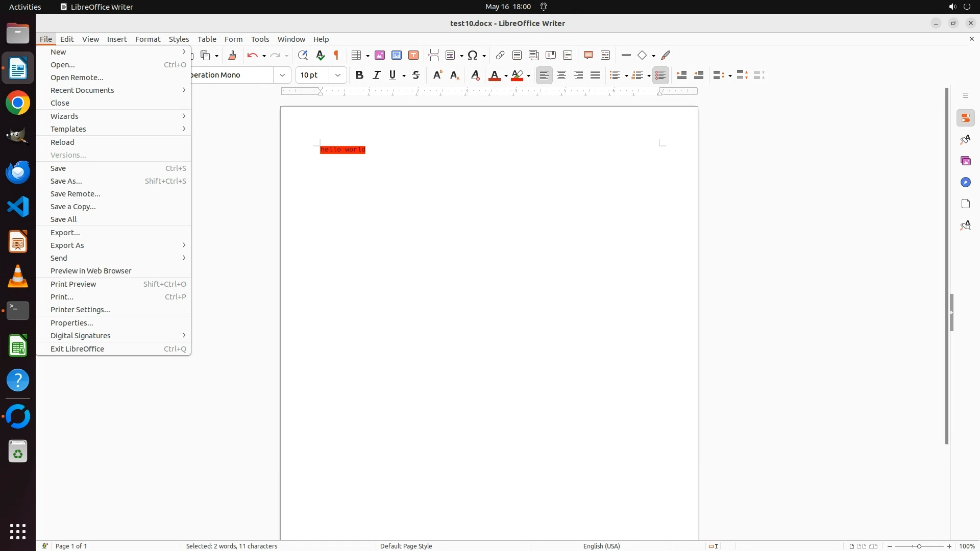
Task: Expand the font size dropdown
Action: (x=337, y=75)
